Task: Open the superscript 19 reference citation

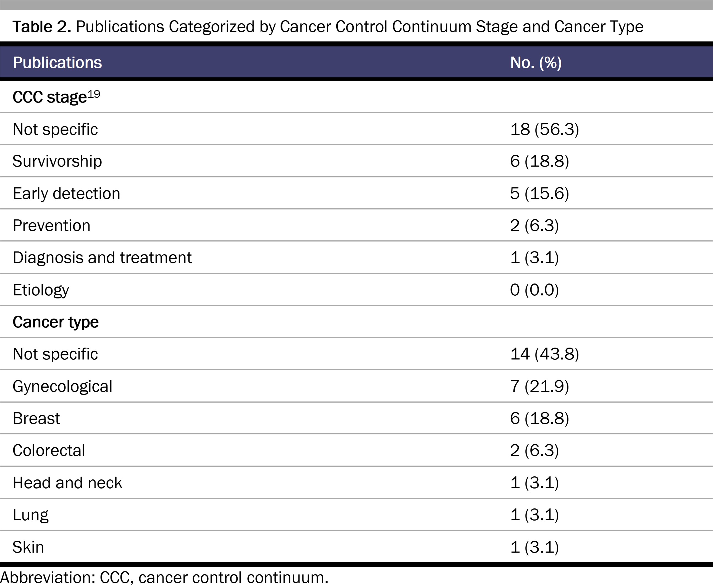Action: point(94,94)
